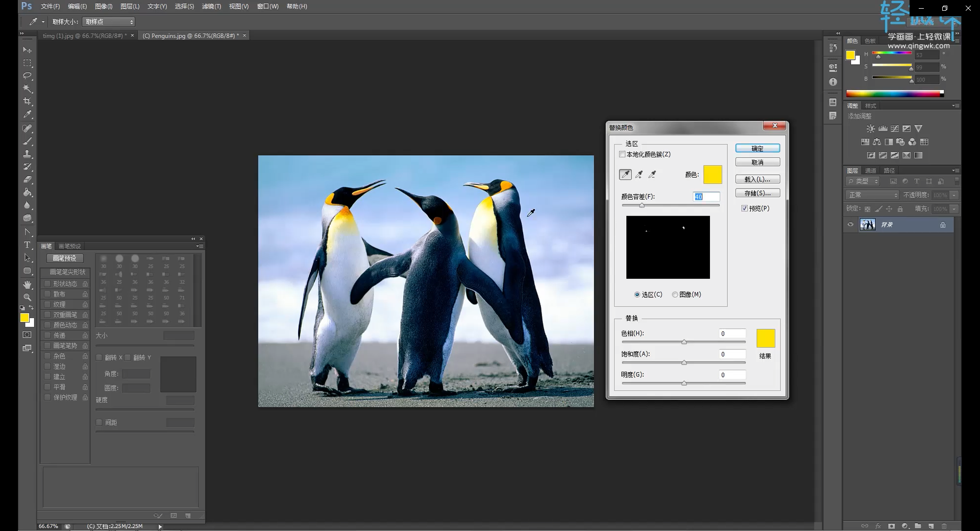Select the Crop tool
Viewport: 980px width, 531px height.
(x=28, y=101)
